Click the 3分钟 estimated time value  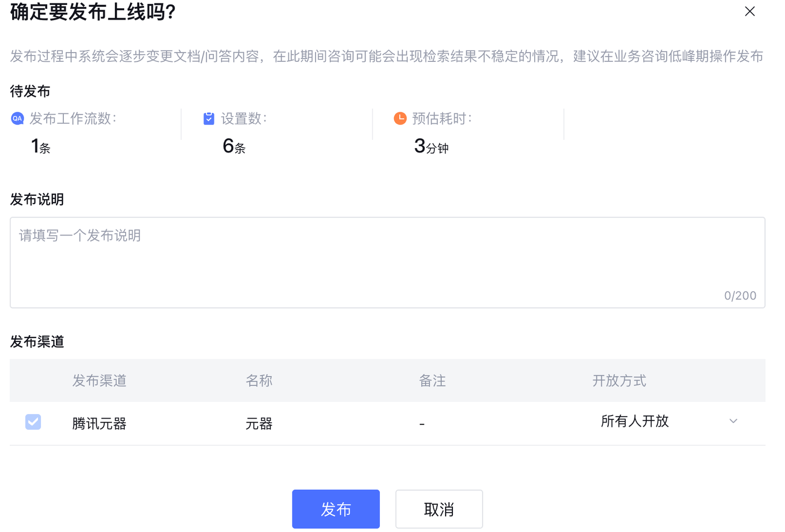click(x=431, y=146)
